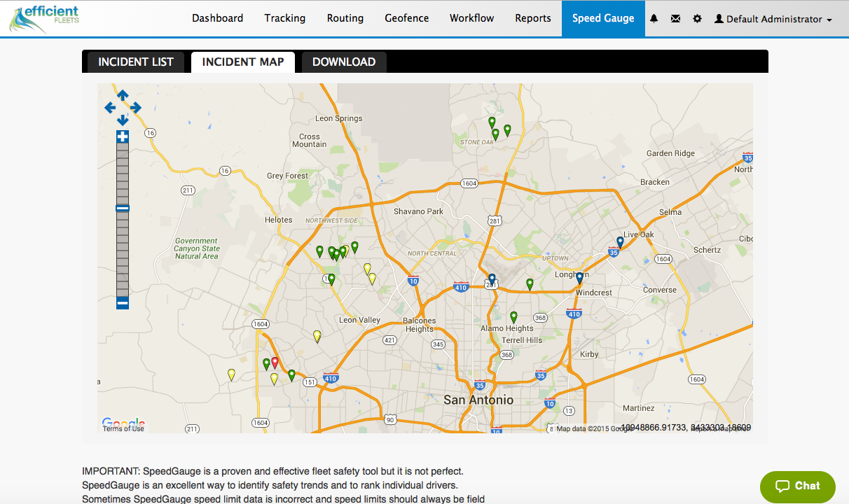Click the Converse map label
Screen dimensions: 849x504
point(660,290)
